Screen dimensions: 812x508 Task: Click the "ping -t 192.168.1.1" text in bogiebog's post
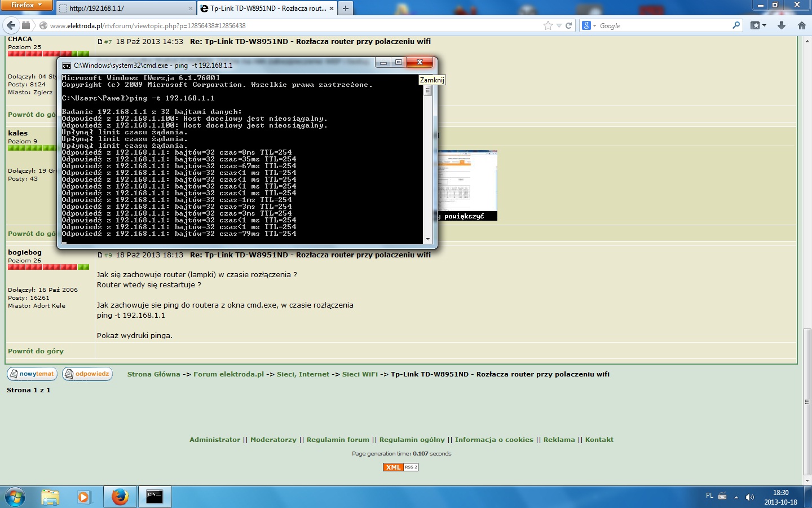[x=131, y=316]
